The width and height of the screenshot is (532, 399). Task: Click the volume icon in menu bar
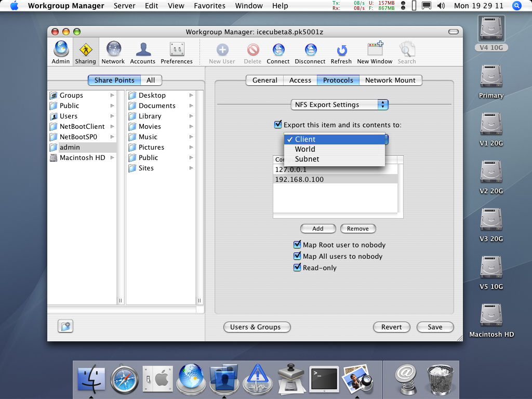[x=441, y=6]
